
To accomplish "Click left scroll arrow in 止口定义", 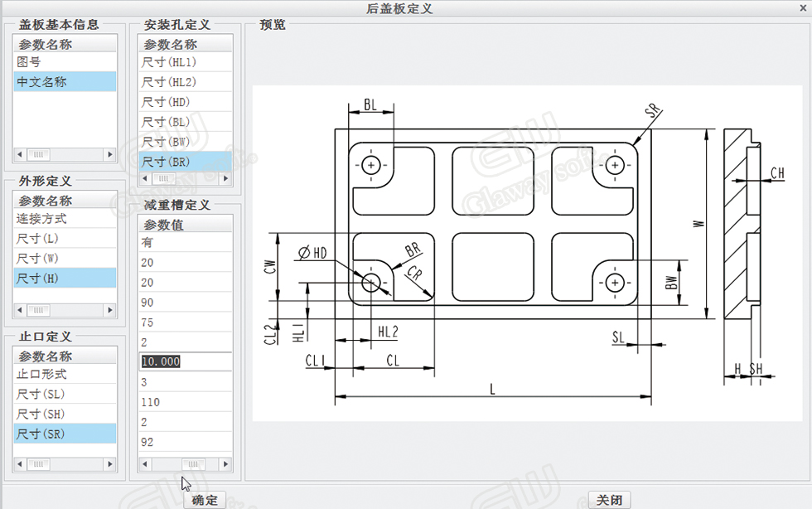I will click(x=20, y=464).
